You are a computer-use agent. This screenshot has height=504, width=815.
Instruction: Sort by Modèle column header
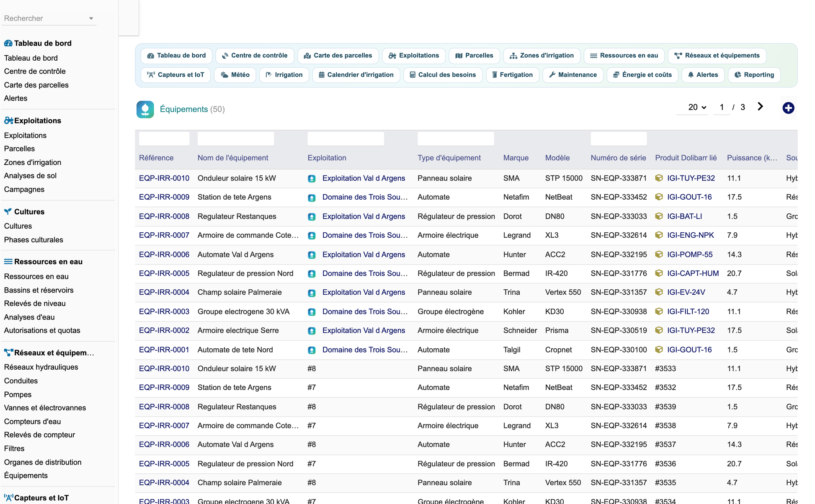coord(557,158)
